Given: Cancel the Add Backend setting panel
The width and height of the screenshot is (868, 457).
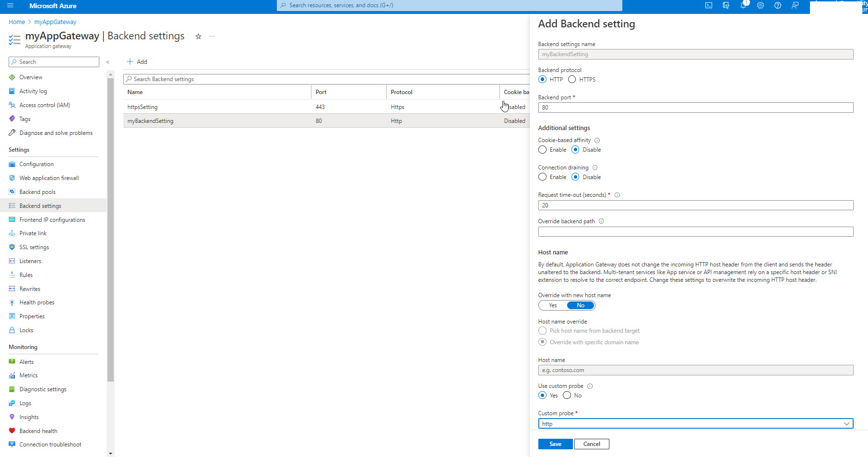Looking at the screenshot, I should tap(592, 444).
